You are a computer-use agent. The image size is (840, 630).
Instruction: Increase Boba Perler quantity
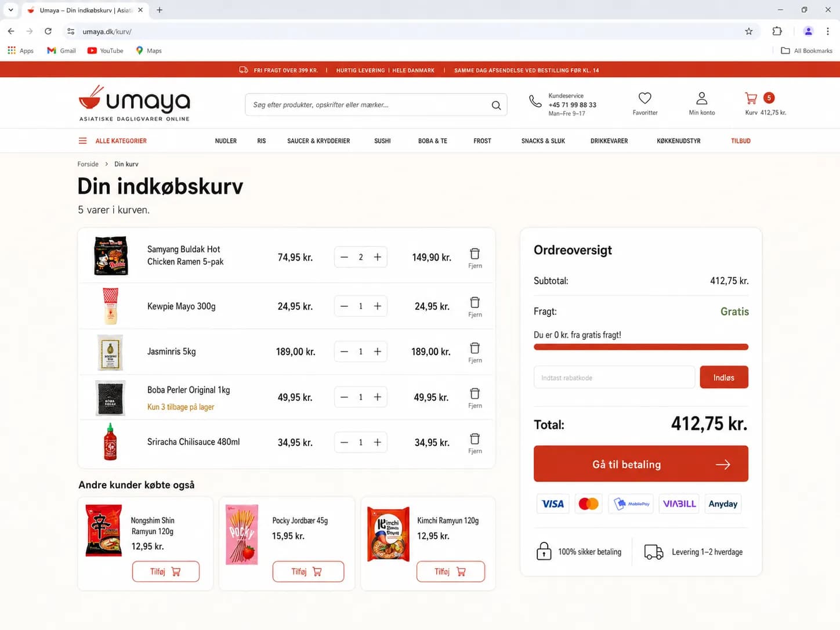click(x=377, y=397)
